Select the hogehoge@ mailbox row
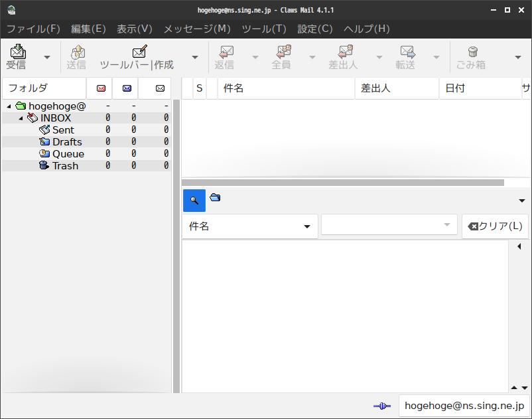Image resolution: width=532 pixels, height=419 pixels. tap(86, 106)
